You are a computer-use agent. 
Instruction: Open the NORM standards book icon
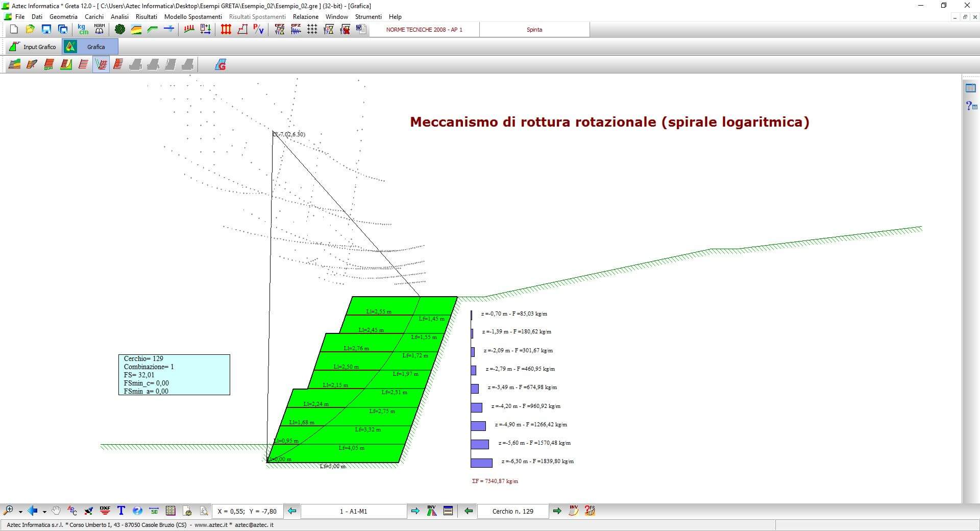tap(100, 30)
